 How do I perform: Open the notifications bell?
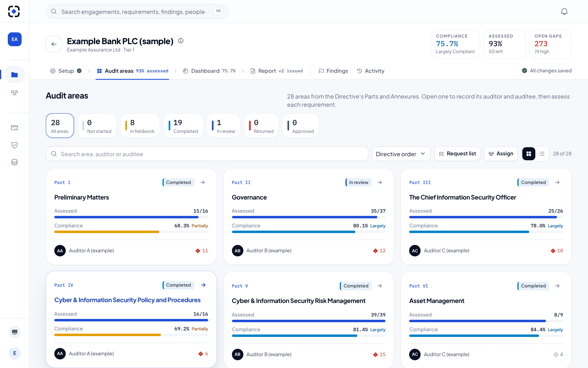coord(564,11)
